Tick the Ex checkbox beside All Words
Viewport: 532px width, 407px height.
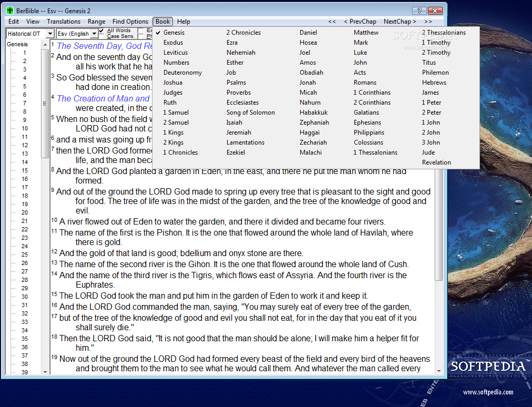(140, 31)
